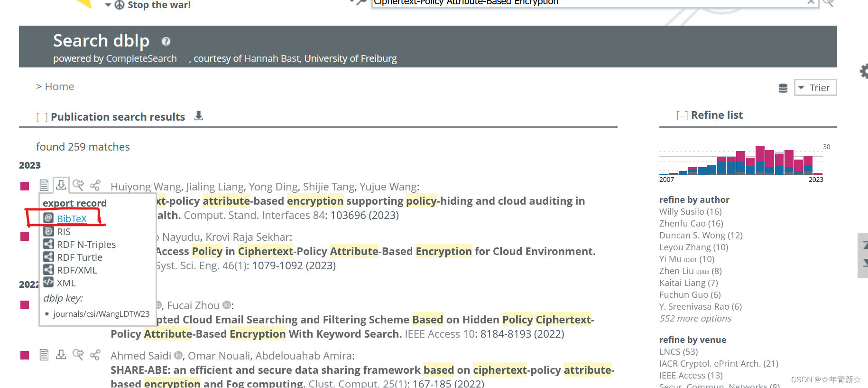Click the RDF N-Triples share icon
This screenshot has width=868, height=388.
[x=48, y=244]
